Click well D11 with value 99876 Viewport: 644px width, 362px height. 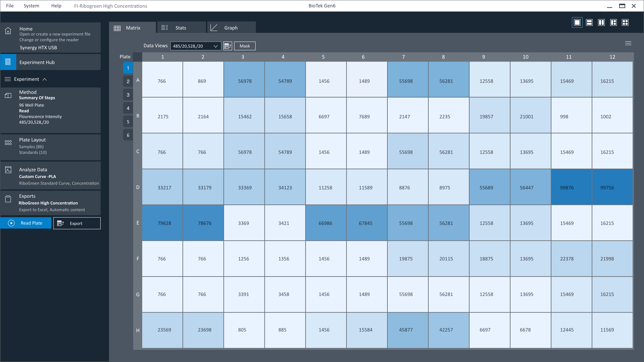pos(571,187)
